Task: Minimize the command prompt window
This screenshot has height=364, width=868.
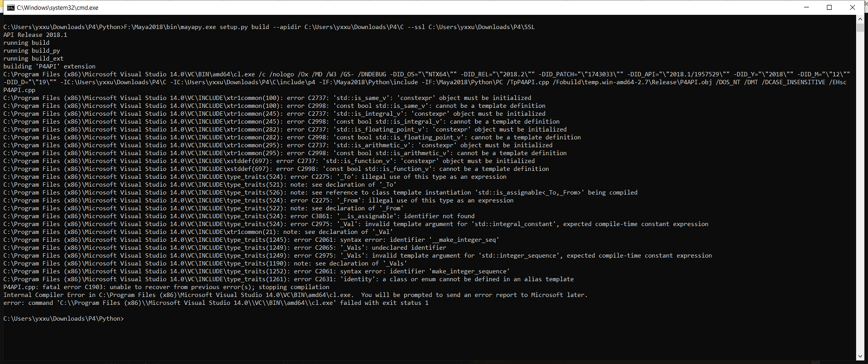Action: [806, 7]
